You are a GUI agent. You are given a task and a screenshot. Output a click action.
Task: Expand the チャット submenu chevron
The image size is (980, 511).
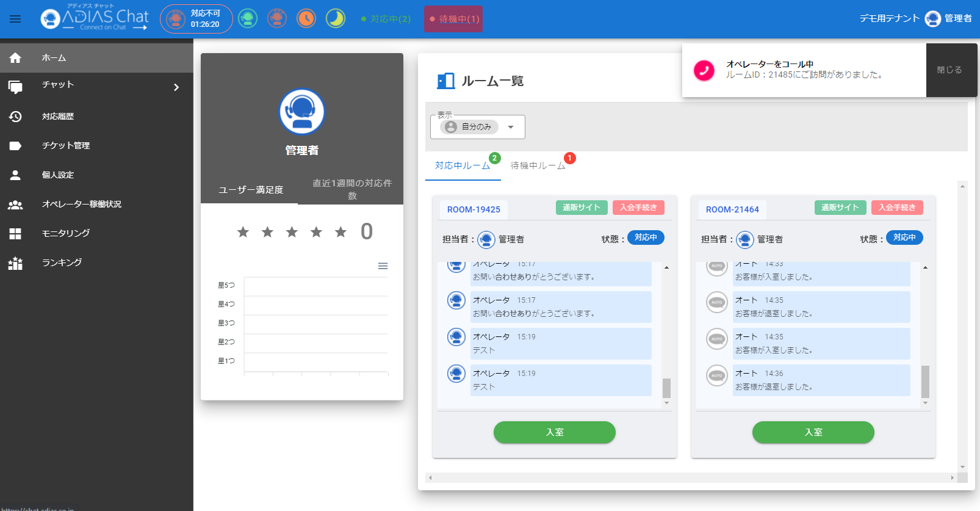[x=176, y=87]
